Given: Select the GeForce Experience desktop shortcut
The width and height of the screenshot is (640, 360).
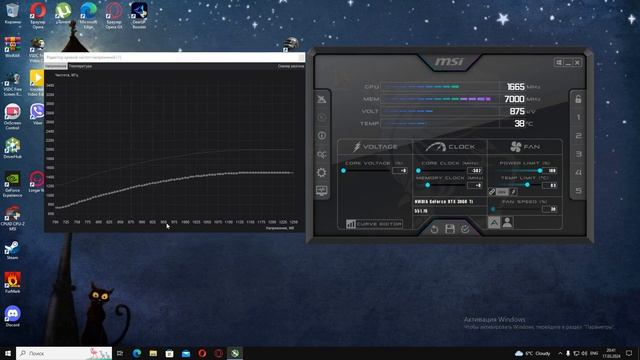Looking at the screenshot, I should (x=13, y=184).
